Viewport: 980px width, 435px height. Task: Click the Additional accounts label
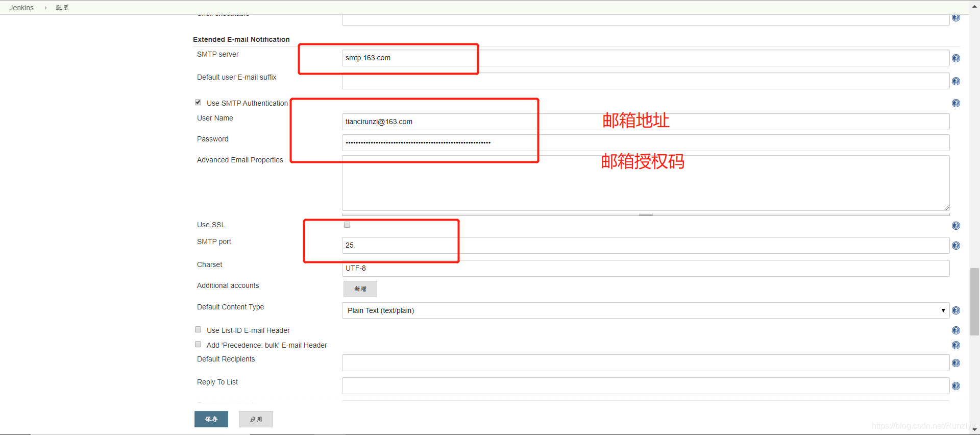228,285
